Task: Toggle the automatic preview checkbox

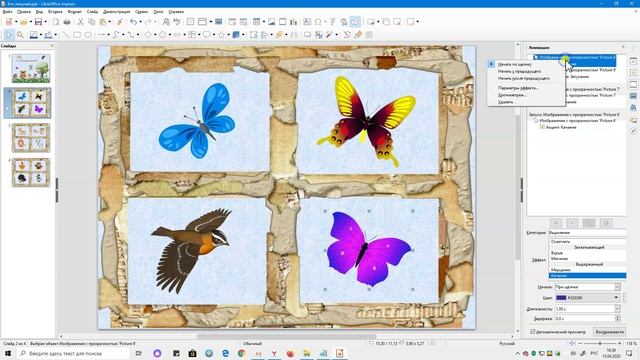Action: [x=533, y=332]
